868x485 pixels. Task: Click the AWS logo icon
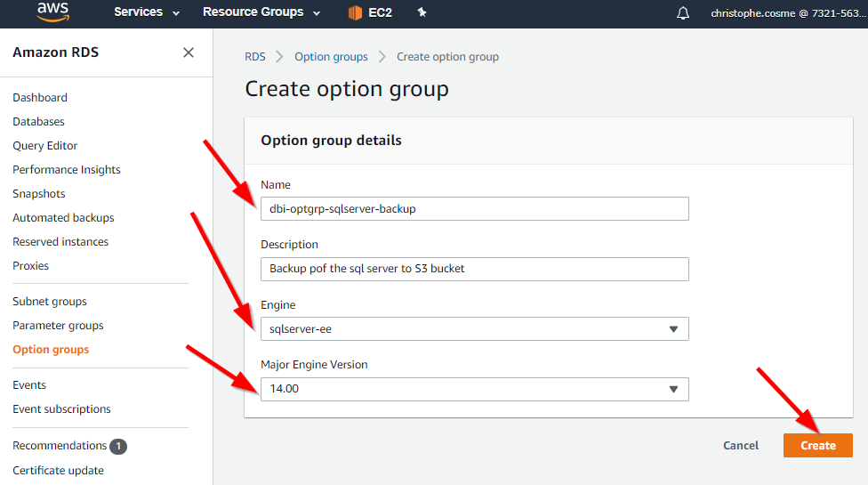(x=53, y=12)
